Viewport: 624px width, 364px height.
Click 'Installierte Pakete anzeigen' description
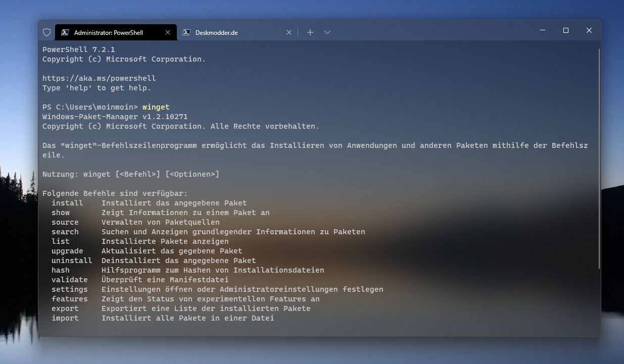click(165, 242)
